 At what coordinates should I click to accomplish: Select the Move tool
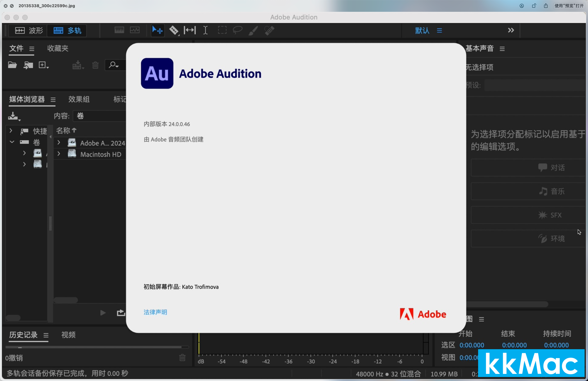157,30
